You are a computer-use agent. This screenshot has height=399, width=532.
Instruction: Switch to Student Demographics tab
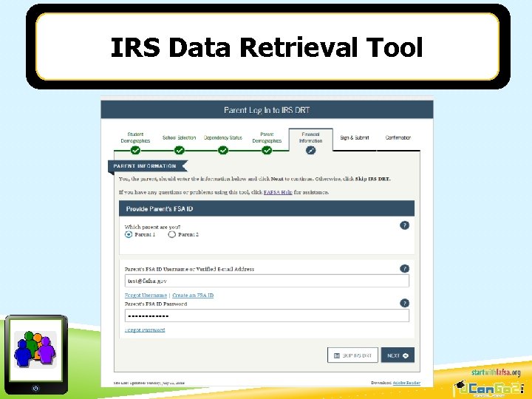pos(135,137)
